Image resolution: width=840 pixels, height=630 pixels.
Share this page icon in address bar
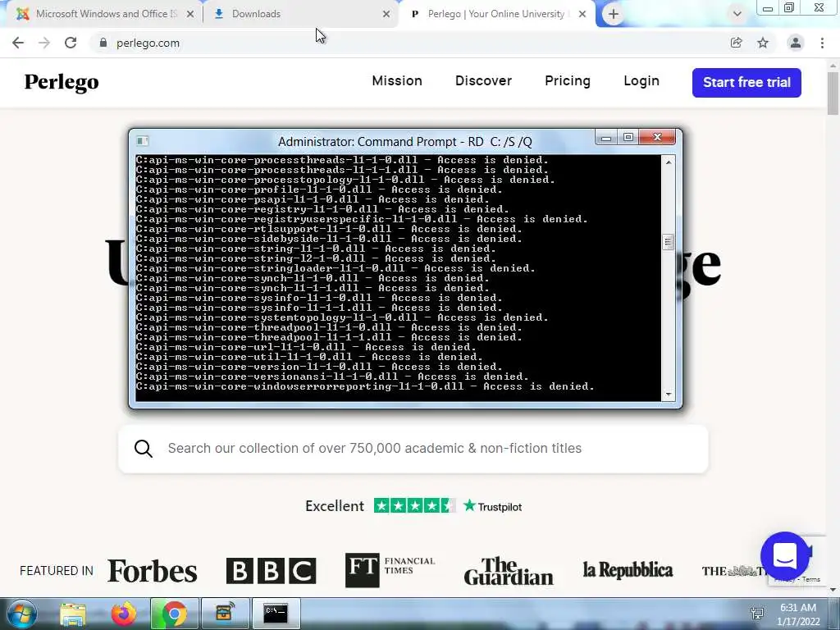click(x=736, y=43)
